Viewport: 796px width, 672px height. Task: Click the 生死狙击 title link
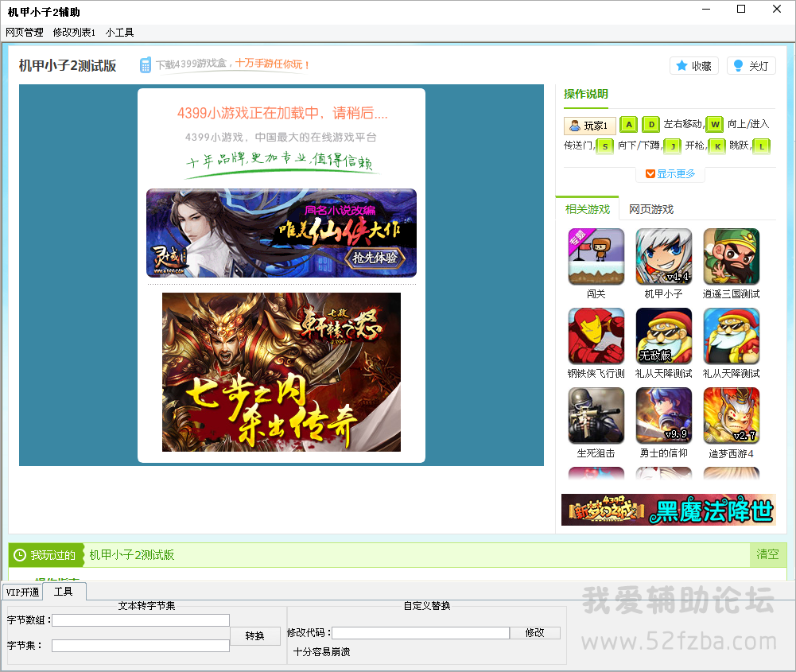(x=596, y=453)
